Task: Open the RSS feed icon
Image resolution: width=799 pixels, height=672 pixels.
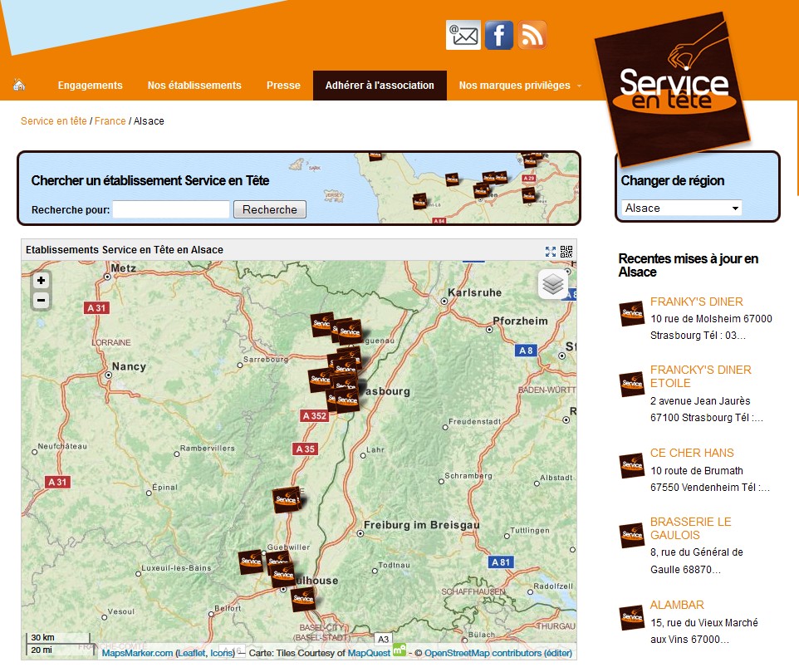Action: [532, 35]
